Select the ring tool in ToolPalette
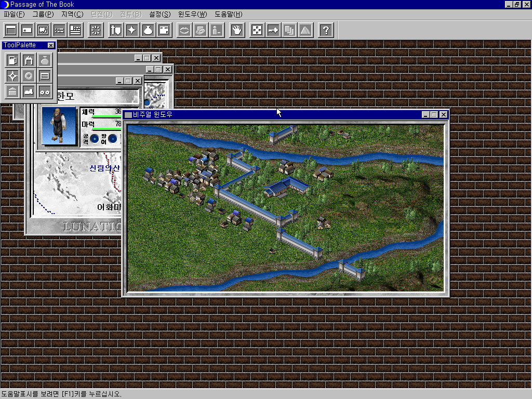Viewport: 532px width, 399px height. coord(29,76)
